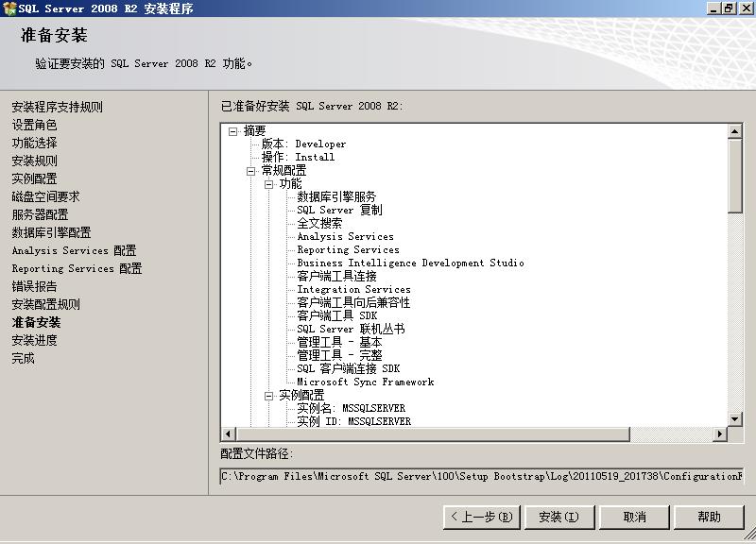Select the 版本: Developer tree row

303,144
